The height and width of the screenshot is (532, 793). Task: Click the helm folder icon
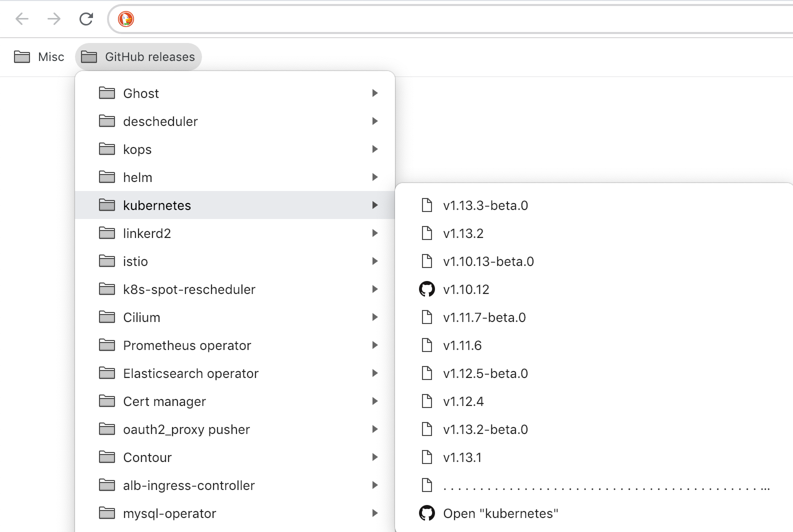coord(107,177)
